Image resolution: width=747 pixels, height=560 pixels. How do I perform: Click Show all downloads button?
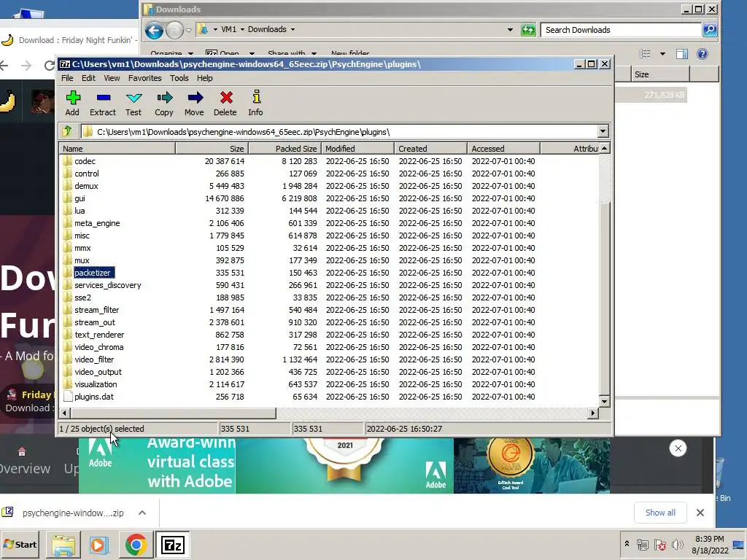tap(660, 513)
